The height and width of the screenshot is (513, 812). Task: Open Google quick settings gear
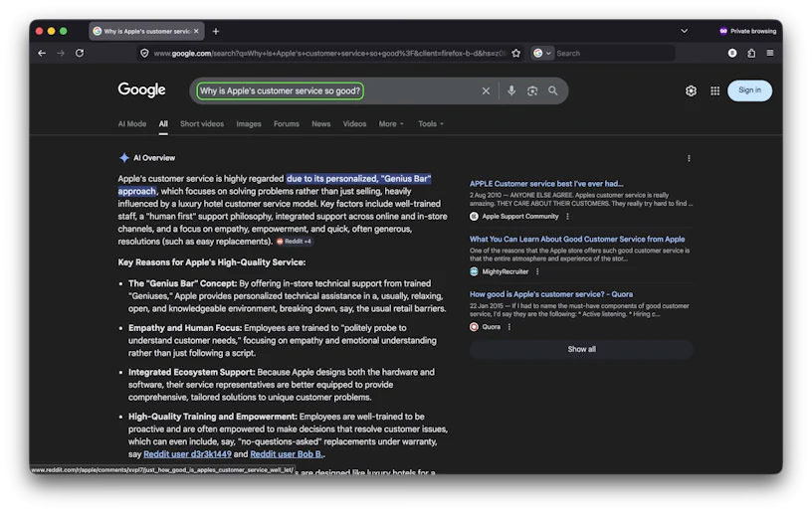691,90
